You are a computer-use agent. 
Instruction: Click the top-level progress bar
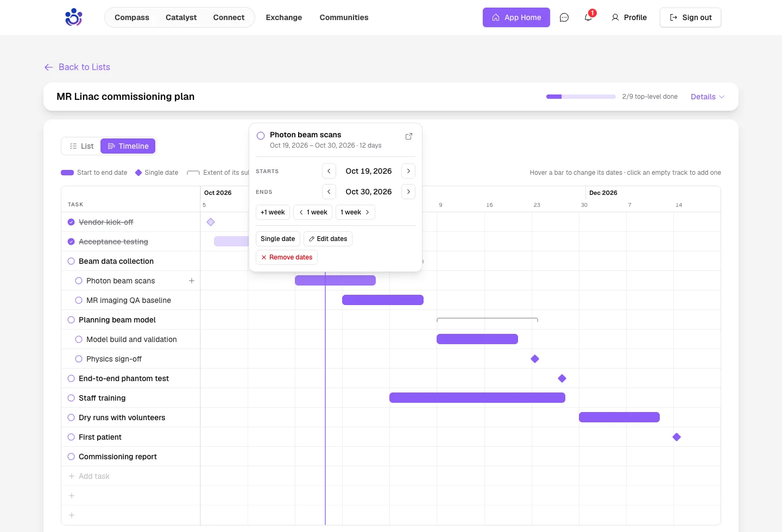581,97
